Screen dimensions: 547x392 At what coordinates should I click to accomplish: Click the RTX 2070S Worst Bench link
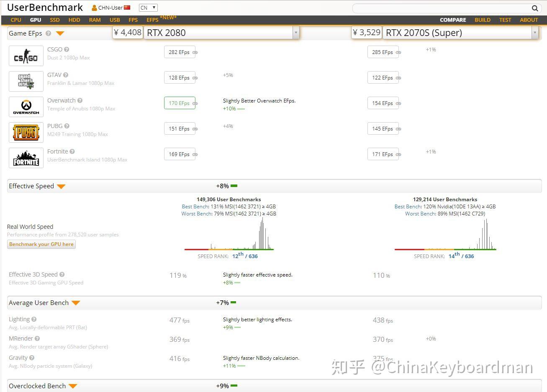coord(420,214)
